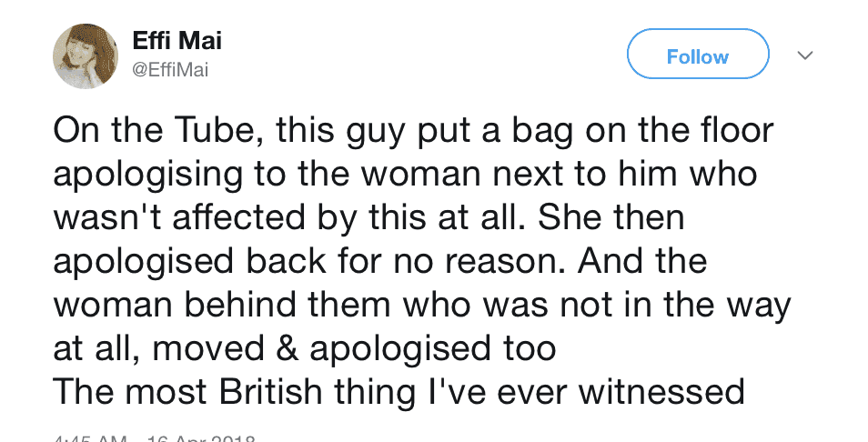The image size is (868, 442).
Task: Open Effi Mai's profile avatar photo
Action: [x=86, y=55]
